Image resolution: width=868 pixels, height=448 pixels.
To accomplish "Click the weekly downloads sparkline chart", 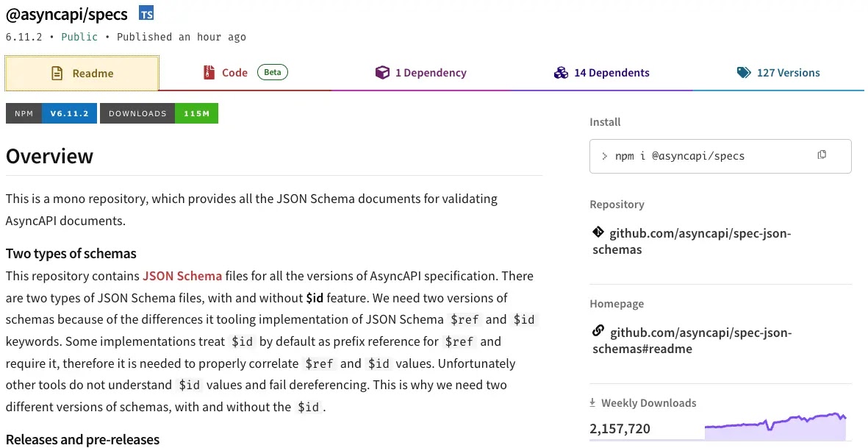I will (775, 426).
